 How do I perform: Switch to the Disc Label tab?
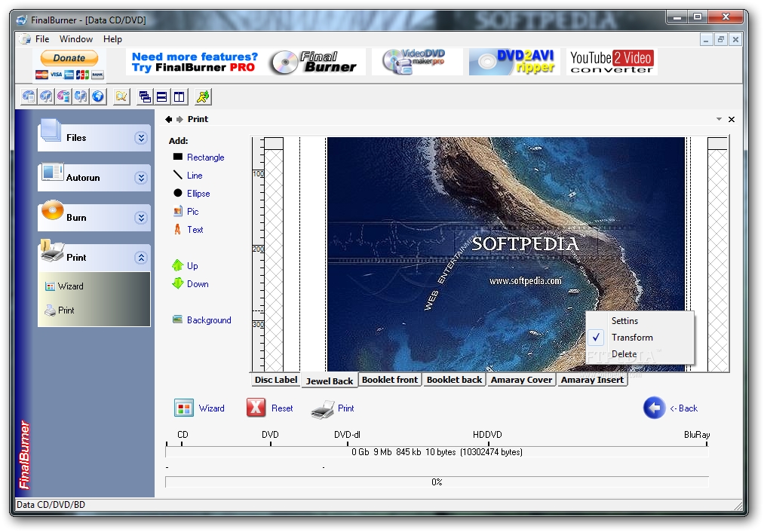click(x=276, y=380)
